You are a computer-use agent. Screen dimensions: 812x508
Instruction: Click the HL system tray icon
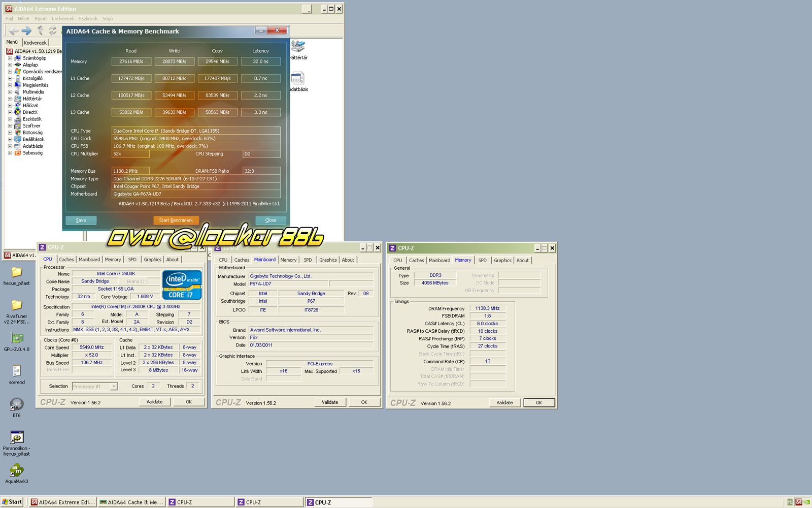pos(790,502)
